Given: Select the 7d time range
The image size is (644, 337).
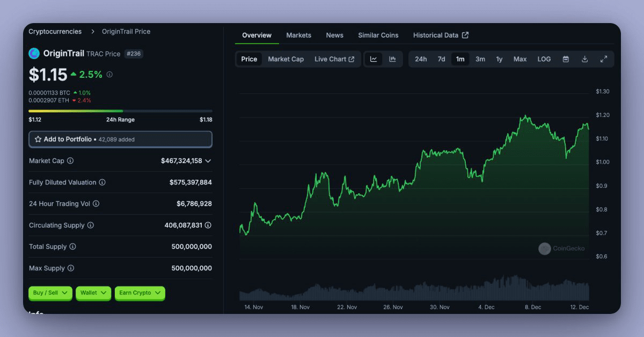Looking at the screenshot, I should click(441, 59).
